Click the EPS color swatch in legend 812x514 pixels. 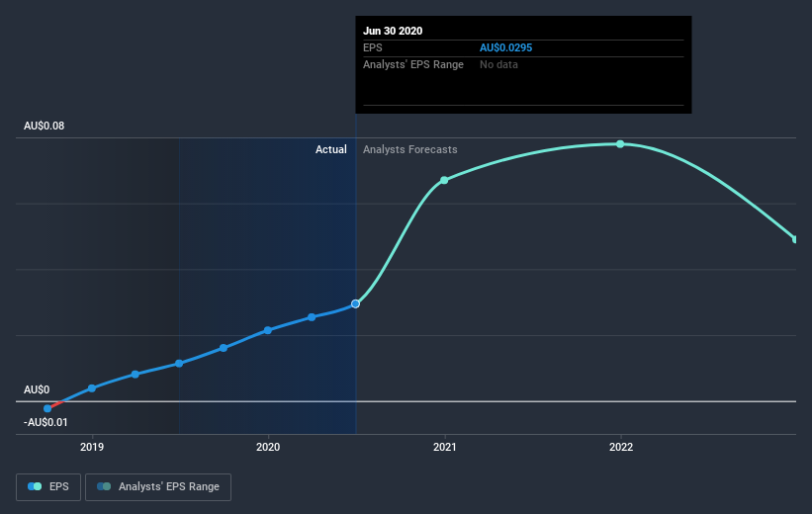(x=35, y=486)
